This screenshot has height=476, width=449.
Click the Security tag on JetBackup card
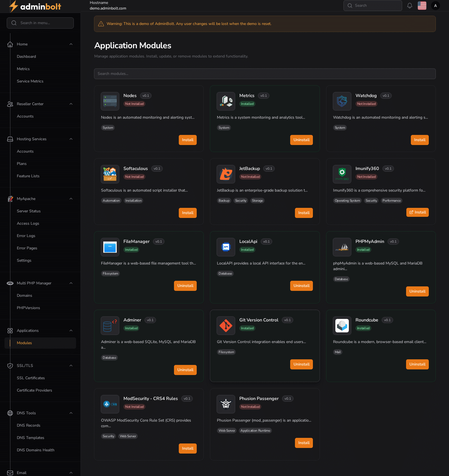(x=241, y=201)
